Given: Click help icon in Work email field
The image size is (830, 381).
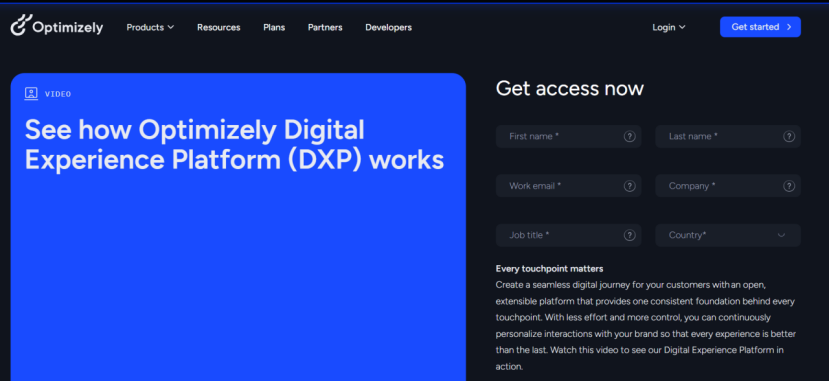Looking at the screenshot, I should point(629,186).
